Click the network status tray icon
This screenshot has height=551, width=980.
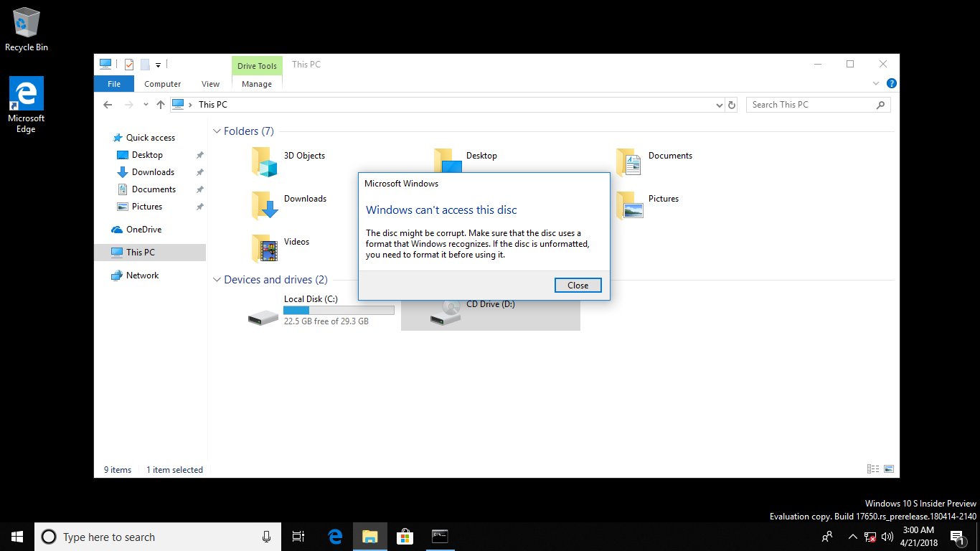pos(870,537)
